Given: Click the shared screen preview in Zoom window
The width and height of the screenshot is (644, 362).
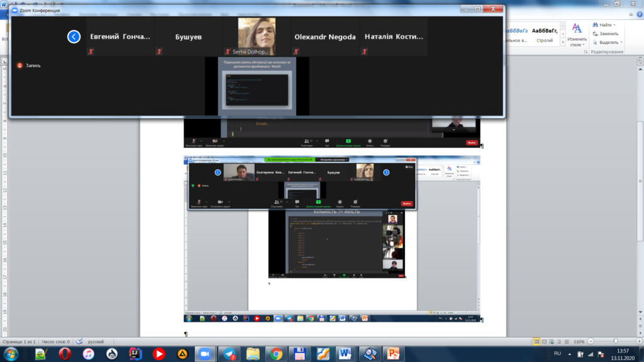Looking at the screenshot, I should (257, 86).
